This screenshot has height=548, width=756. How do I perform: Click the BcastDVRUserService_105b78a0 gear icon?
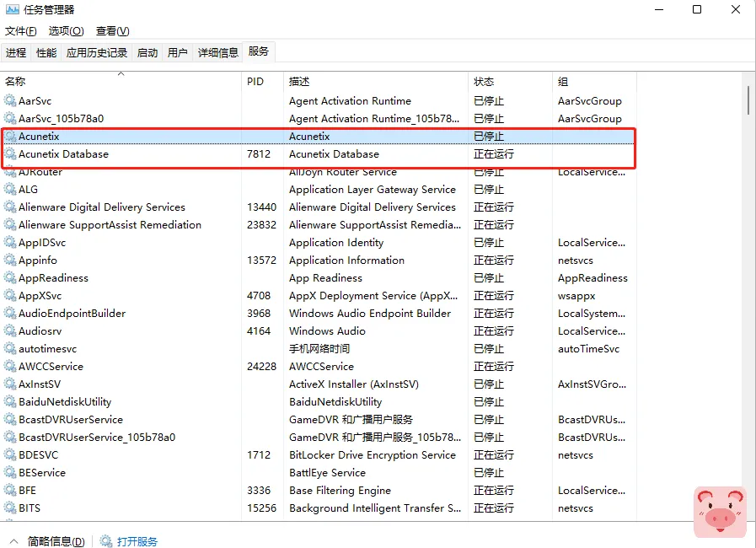pos(10,437)
